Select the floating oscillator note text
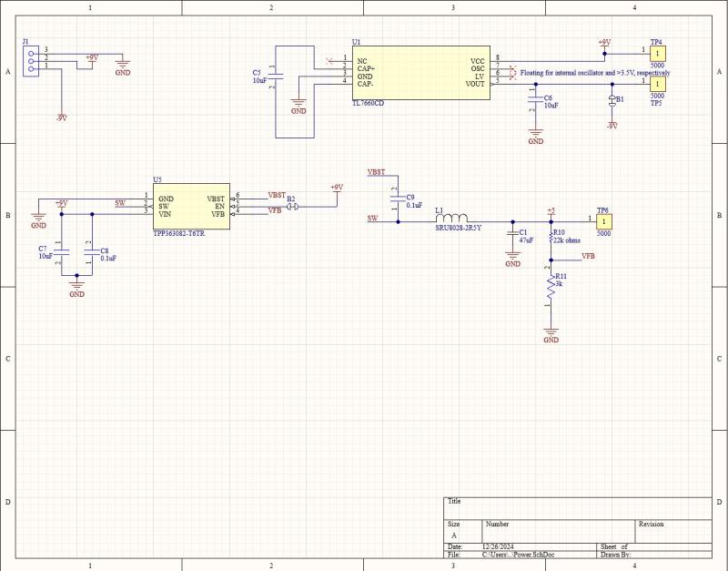This screenshot has height=571, width=728. tap(595, 72)
